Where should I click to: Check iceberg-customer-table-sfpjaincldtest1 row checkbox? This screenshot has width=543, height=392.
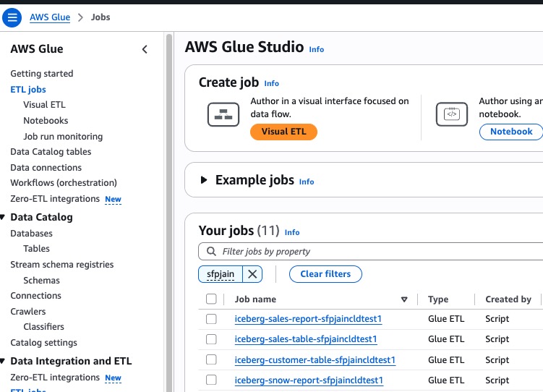211,359
